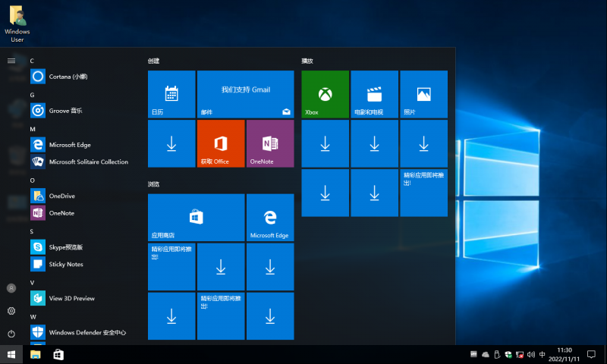Open the purple OneNote tile
The image size is (607, 364).
point(270,143)
